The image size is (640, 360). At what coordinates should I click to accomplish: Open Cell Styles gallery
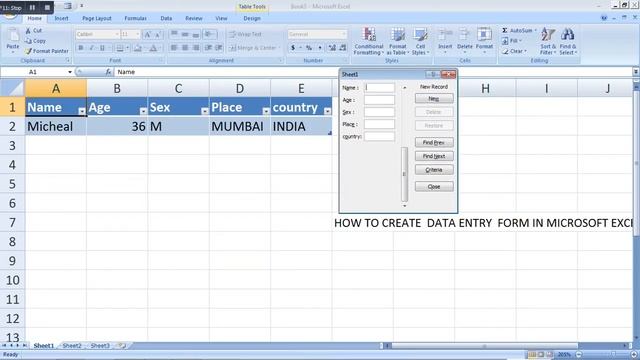[420, 41]
